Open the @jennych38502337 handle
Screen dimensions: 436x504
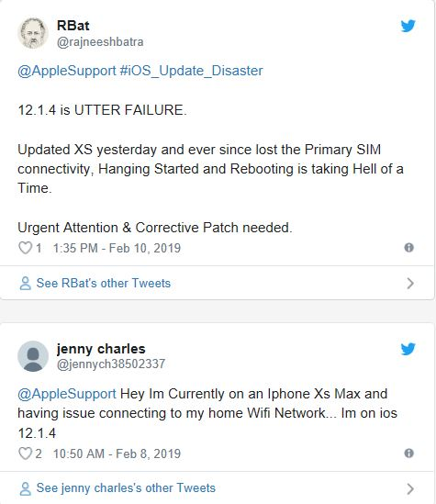pyautogui.click(x=111, y=364)
